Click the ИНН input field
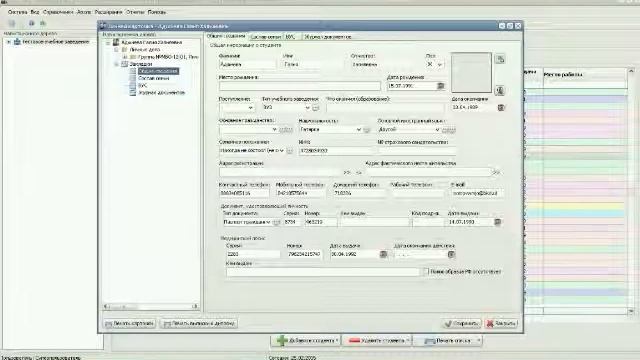 tap(337, 151)
